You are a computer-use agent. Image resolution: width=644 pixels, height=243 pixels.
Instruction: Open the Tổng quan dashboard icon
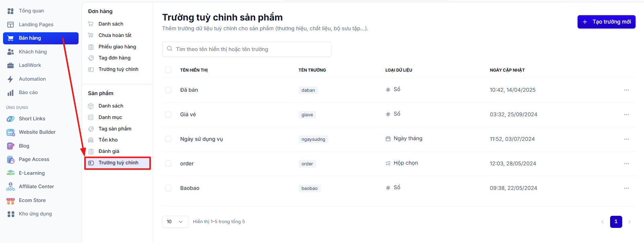click(10, 11)
